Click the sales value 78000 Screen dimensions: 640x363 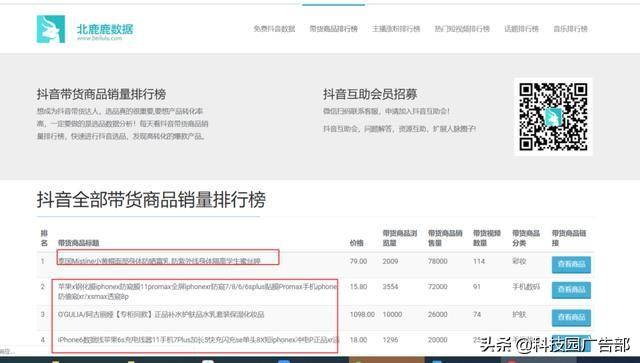[438, 261]
